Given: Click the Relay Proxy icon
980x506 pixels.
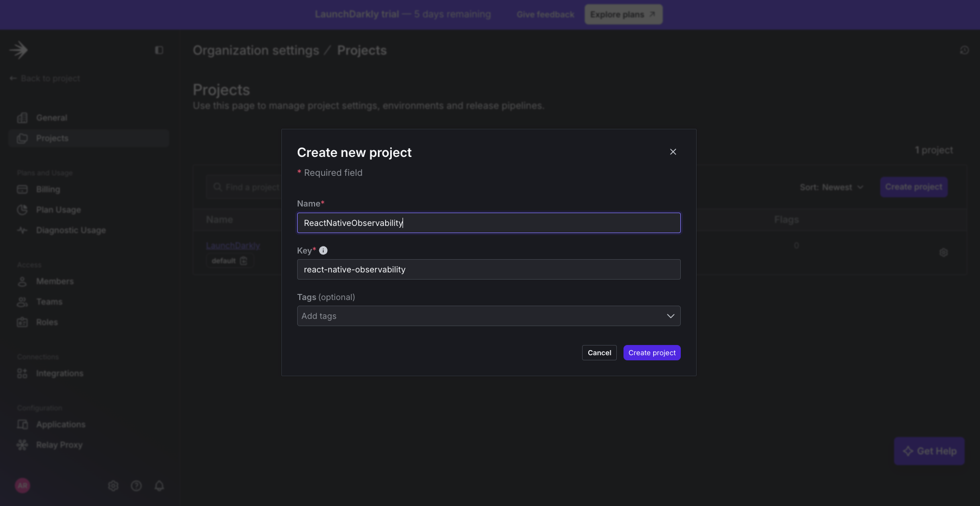Looking at the screenshot, I should tap(23, 445).
